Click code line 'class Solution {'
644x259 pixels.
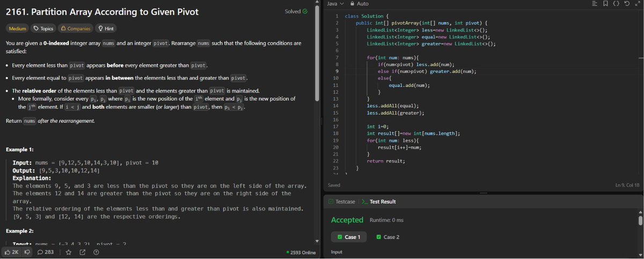368,17
